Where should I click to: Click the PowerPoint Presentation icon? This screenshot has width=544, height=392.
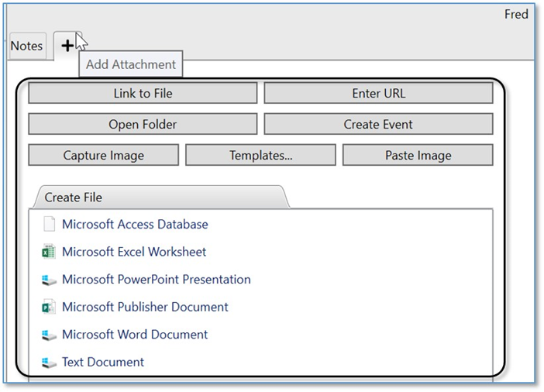point(49,280)
